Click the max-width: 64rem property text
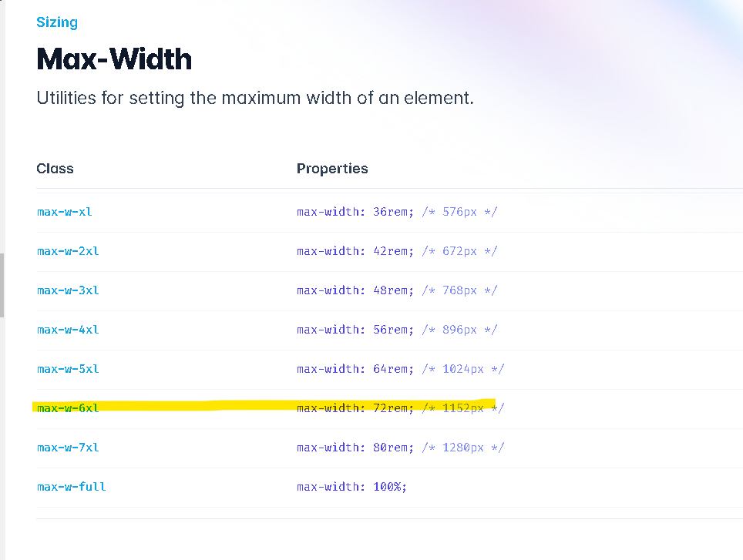743x560 pixels. [355, 369]
